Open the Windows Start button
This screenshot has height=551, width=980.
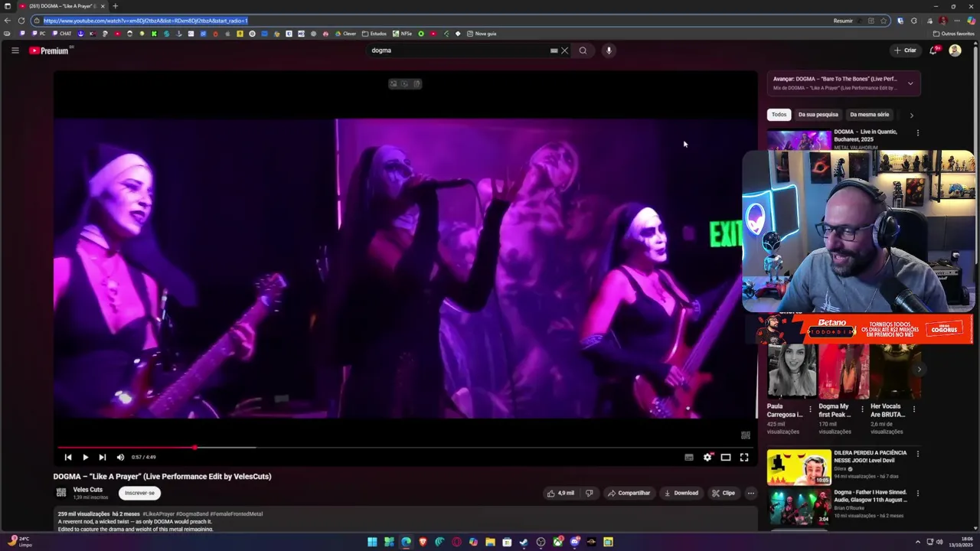tap(372, 542)
